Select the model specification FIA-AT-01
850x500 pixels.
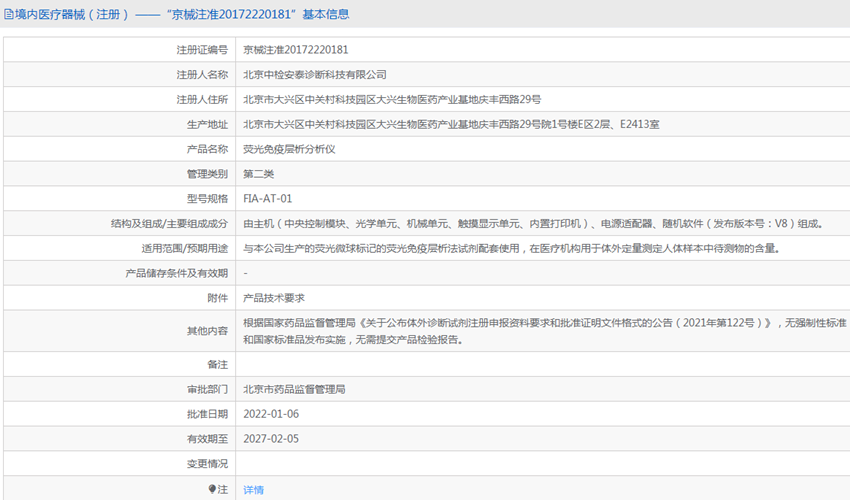(x=268, y=199)
